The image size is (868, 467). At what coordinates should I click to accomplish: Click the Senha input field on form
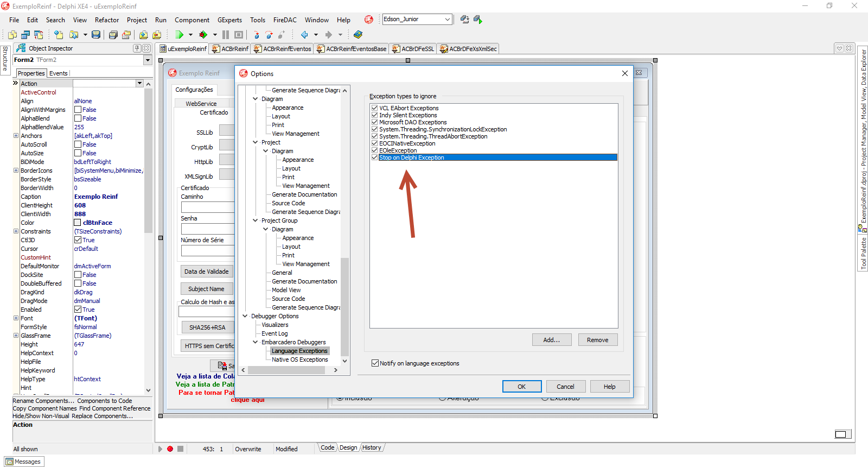click(208, 229)
